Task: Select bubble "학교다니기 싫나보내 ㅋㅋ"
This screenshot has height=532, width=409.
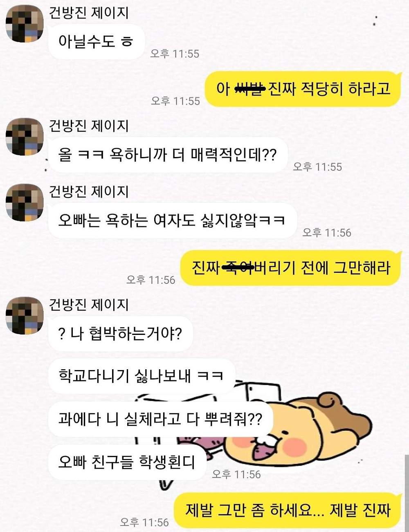Action: point(142,376)
